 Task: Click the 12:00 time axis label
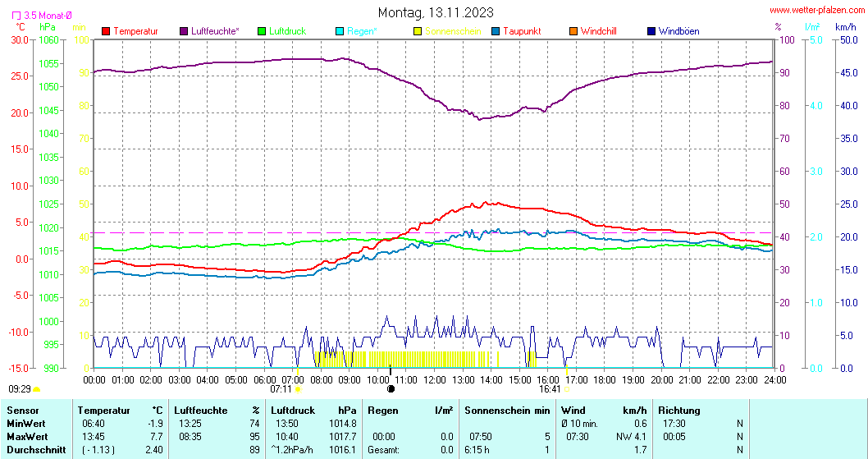tap(435, 380)
